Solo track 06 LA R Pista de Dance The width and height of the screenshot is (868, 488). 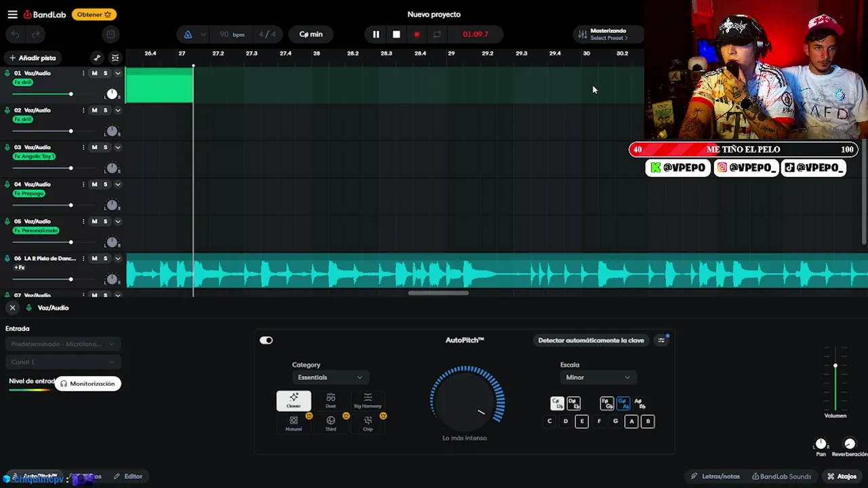tap(105, 258)
